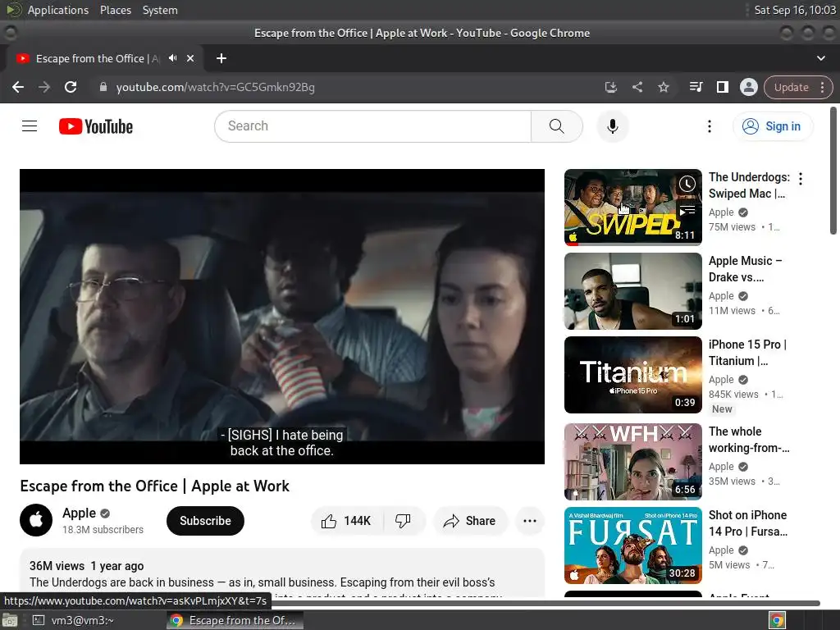
Task: Reload the YouTube page
Action: [71, 87]
